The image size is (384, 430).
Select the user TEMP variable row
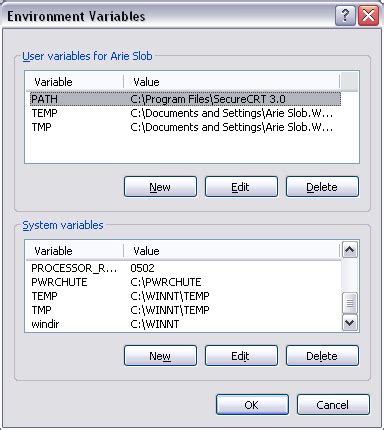click(x=185, y=113)
